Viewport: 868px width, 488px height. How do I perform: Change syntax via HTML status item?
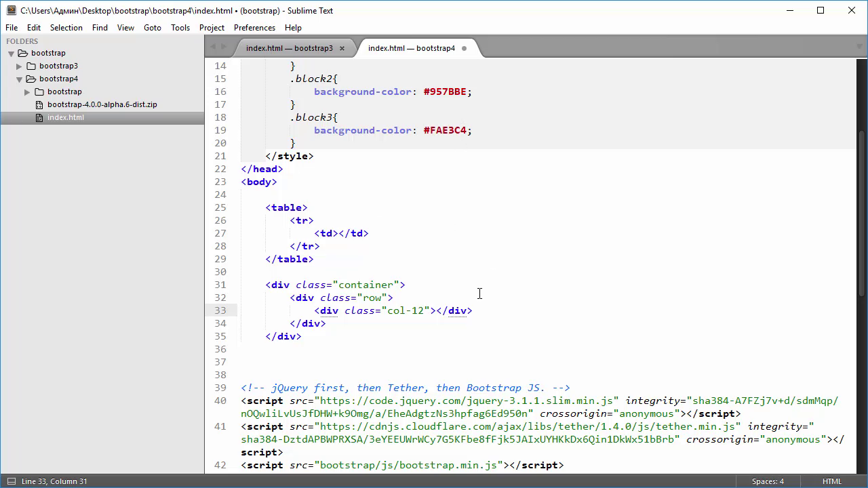(x=832, y=481)
